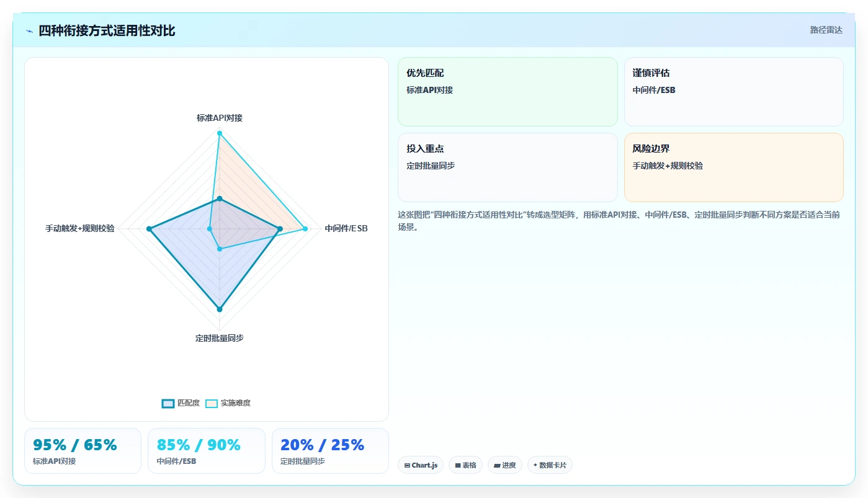Click the 定时批量同步 radar axis label

click(x=220, y=338)
